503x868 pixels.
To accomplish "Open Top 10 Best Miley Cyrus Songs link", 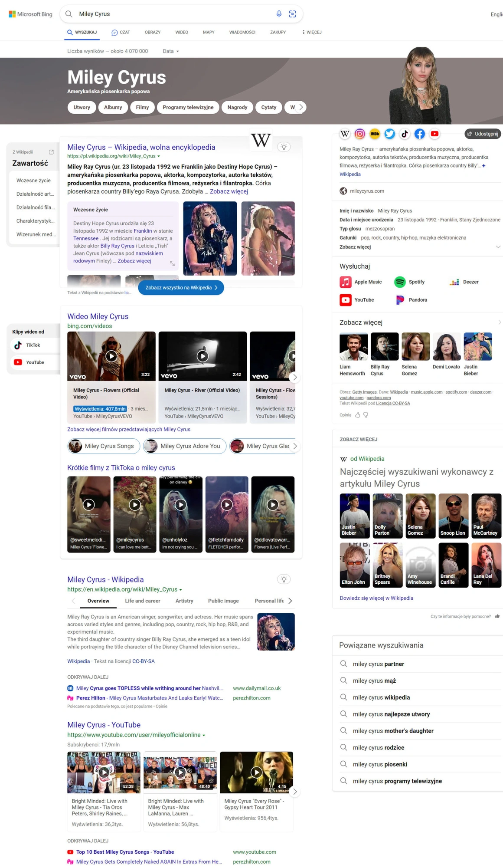I will 125,852.
